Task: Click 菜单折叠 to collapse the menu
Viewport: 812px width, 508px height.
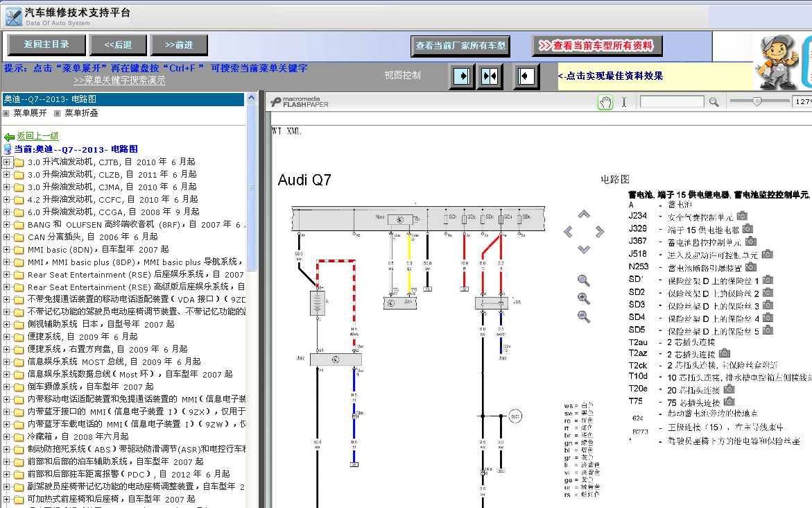Action: click(81, 113)
